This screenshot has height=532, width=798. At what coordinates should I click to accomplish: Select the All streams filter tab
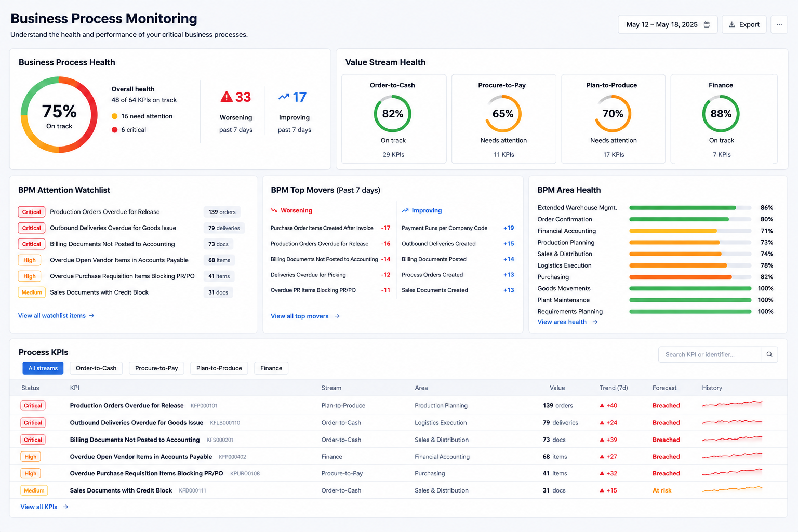43,368
